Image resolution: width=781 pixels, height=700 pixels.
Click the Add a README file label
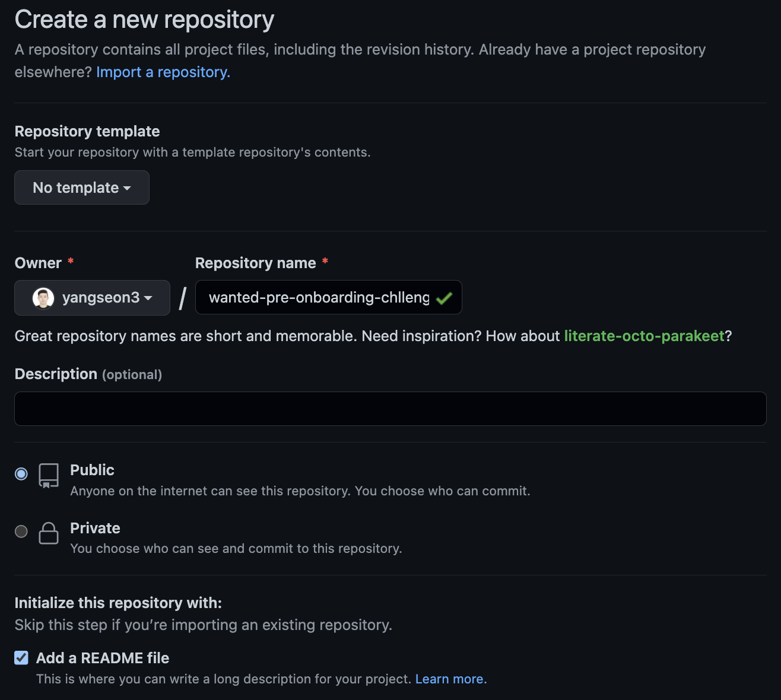click(x=103, y=658)
